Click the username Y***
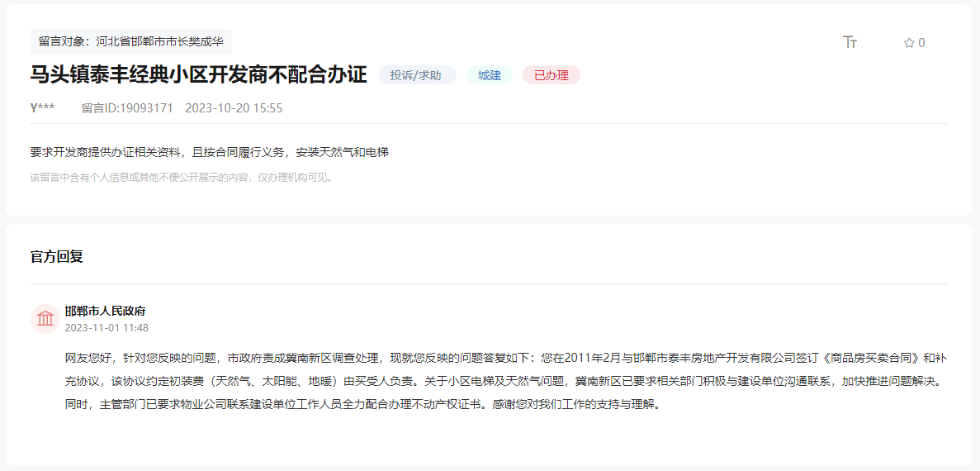This screenshot has width=980, height=471. (42, 108)
